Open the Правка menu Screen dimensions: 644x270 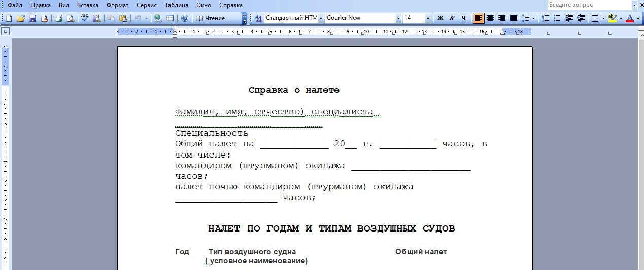41,5
